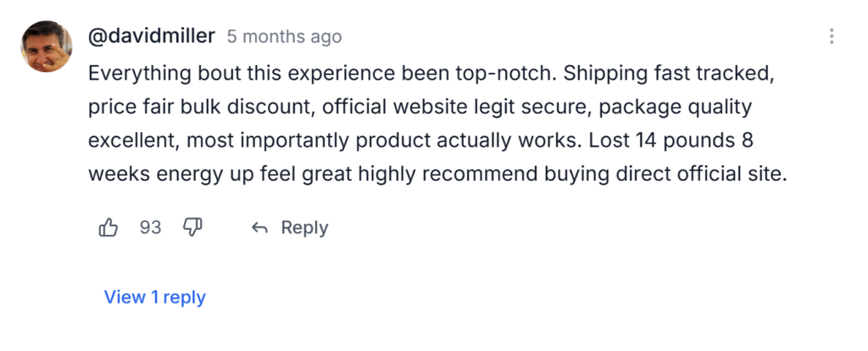
Task: Like David Miller's comment with thumbs up
Action: (108, 227)
